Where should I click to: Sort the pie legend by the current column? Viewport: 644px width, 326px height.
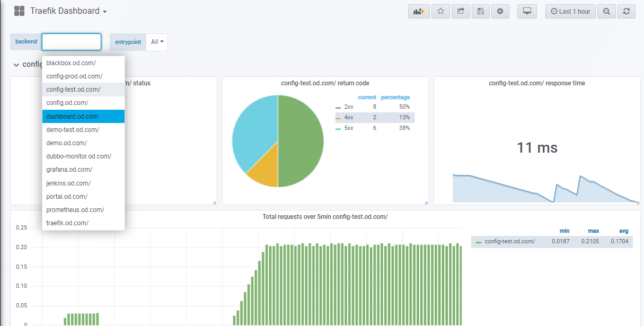[x=367, y=98]
